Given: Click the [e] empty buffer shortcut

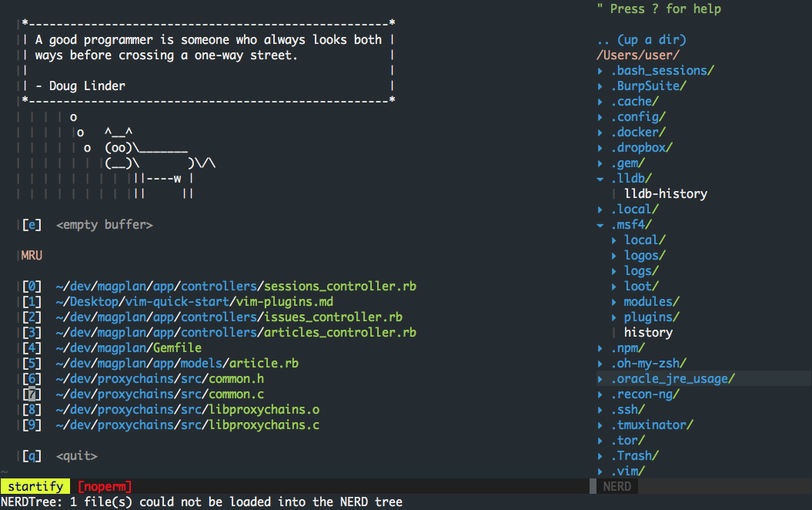Looking at the screenshot, I should pos(32,225).
